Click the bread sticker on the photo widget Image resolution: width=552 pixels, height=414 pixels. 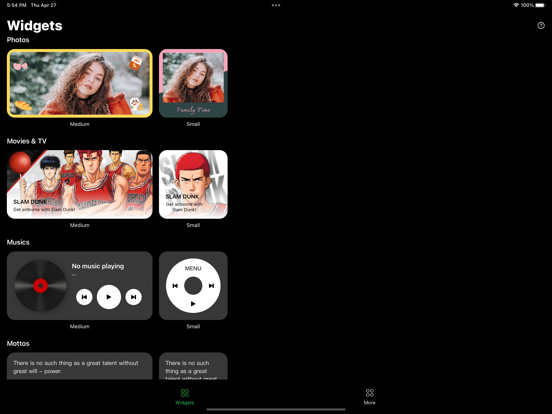click(x=23, y=105)
